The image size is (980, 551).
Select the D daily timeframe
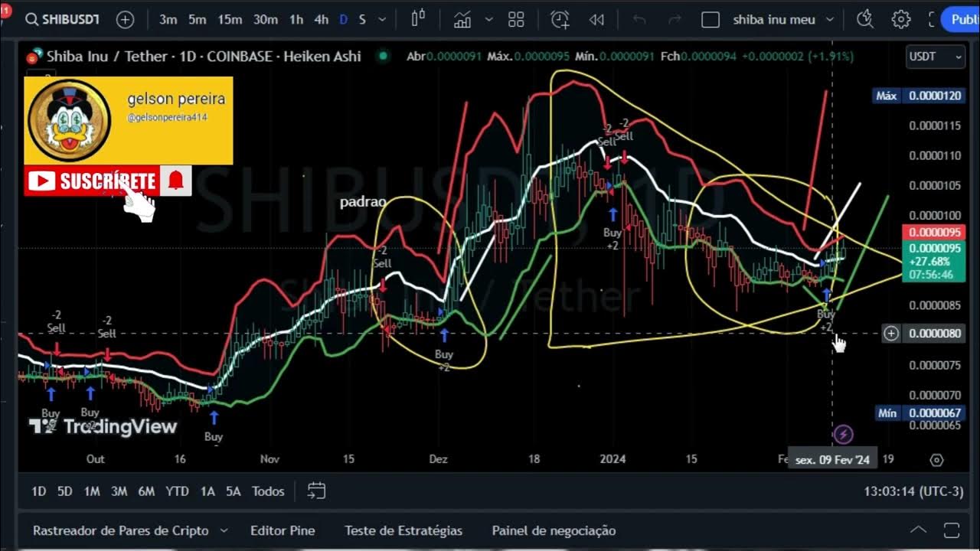[x=343, y=19]
